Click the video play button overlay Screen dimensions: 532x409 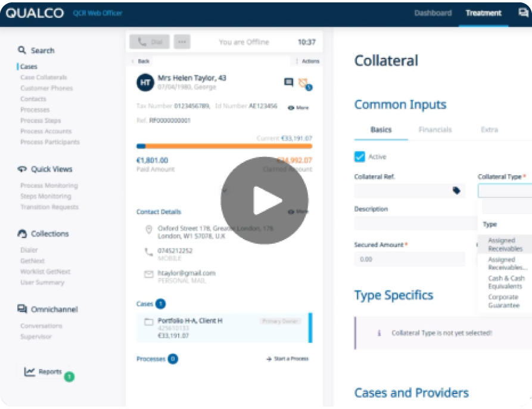264,200
